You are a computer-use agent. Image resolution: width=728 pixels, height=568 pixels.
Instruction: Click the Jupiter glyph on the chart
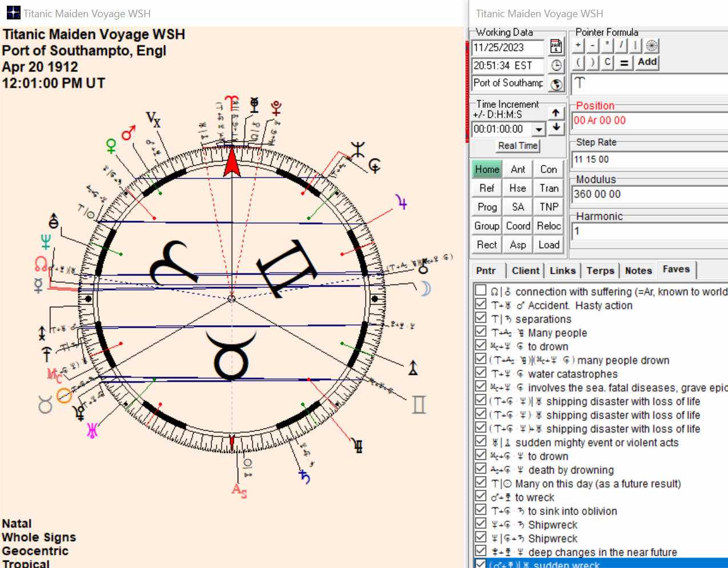pos(402,202)
